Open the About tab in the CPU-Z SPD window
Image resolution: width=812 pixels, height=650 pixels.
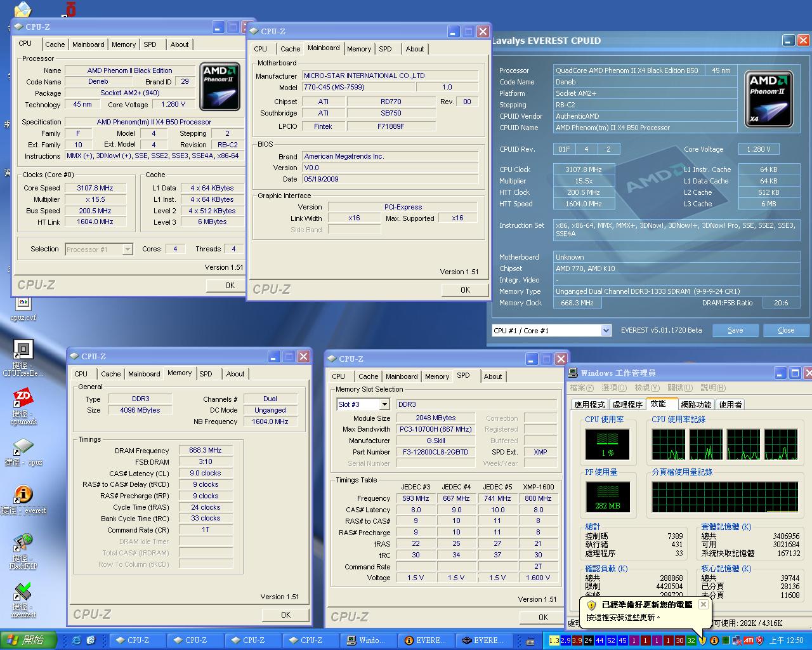click(493, 376)
